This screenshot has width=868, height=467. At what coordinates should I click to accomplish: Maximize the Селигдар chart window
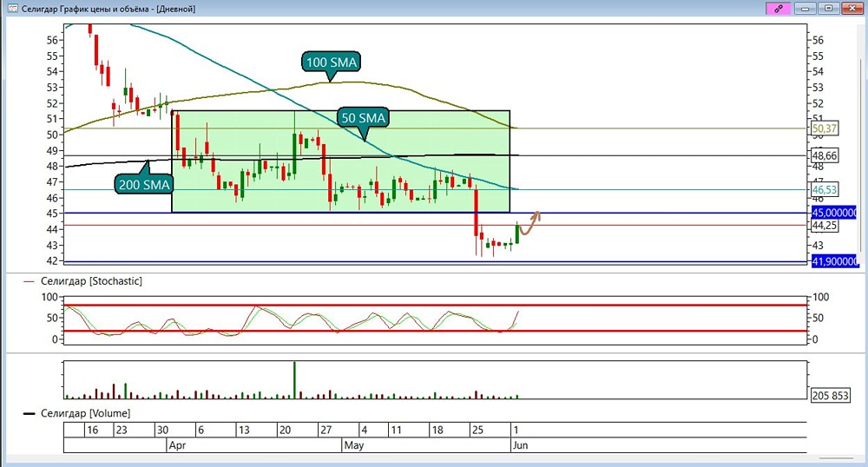point(829,9)
